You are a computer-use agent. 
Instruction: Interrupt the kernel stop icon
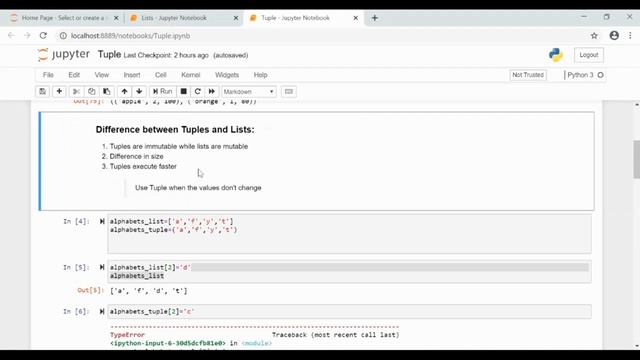click(x=184, y=91)
